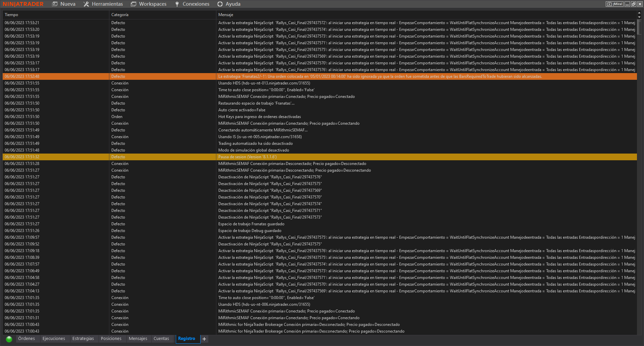The height and width of the screenshot is (346, 644).
Task: Open the Conexiones menu
Action: (192, 4)
